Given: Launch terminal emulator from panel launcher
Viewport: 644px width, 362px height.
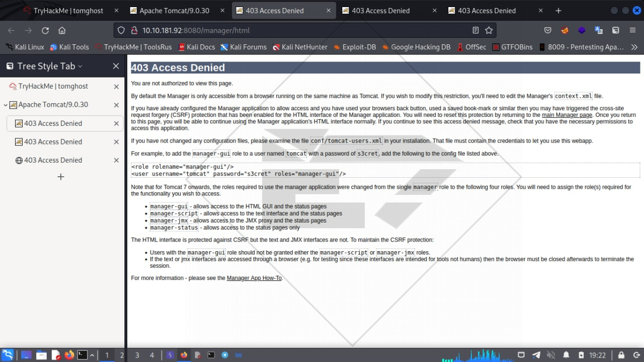Looking at the screenshot, I should click(x=83, y=355).
